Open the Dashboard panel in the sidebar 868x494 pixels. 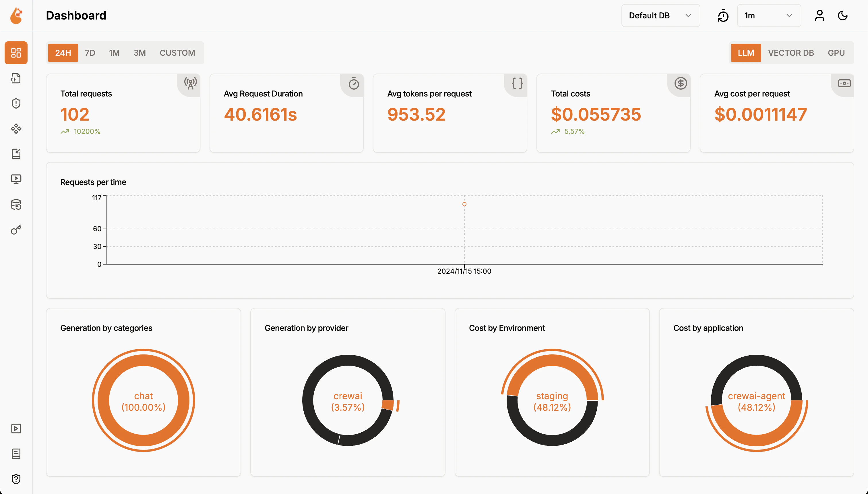16,53
